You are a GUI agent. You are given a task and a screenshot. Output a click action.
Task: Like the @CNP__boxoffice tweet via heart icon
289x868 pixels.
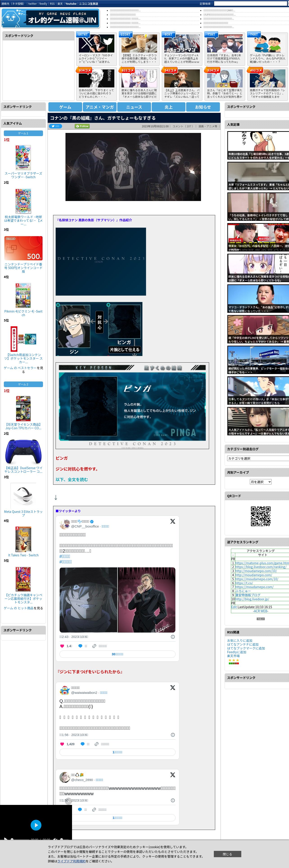point(62,646)
